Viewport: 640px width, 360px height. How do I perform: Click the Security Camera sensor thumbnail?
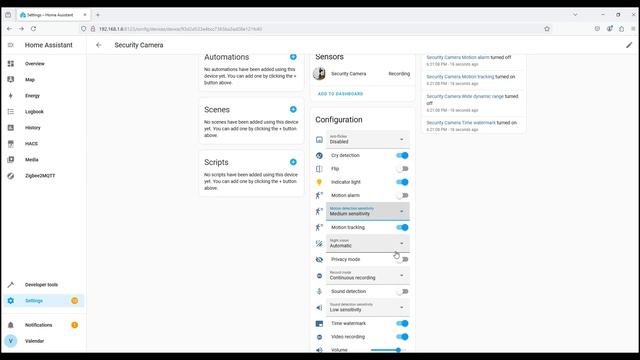(319, 74)
